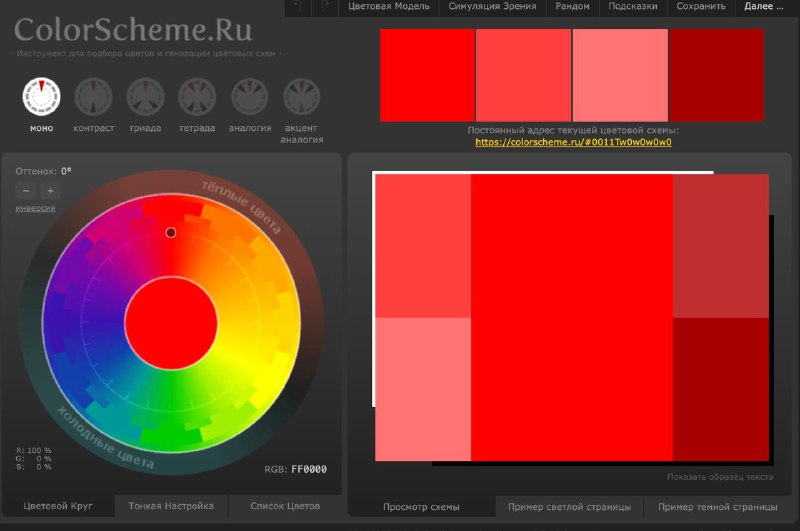Click the hue marker dot on color wheel
Viewport: 800px width, 531px height.
(171, 233)
